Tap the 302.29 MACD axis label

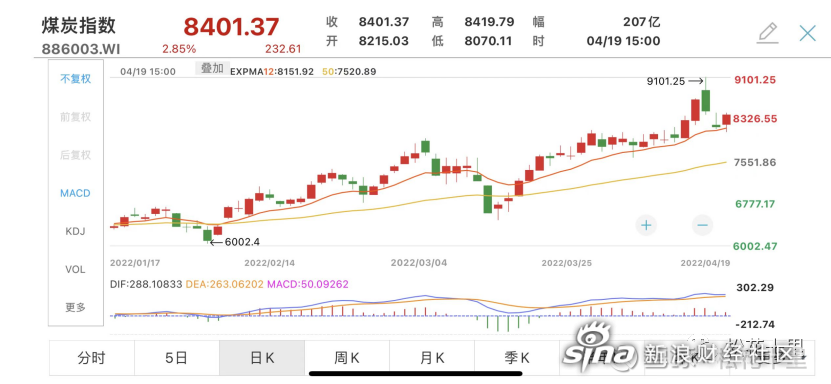pos(755,288)
